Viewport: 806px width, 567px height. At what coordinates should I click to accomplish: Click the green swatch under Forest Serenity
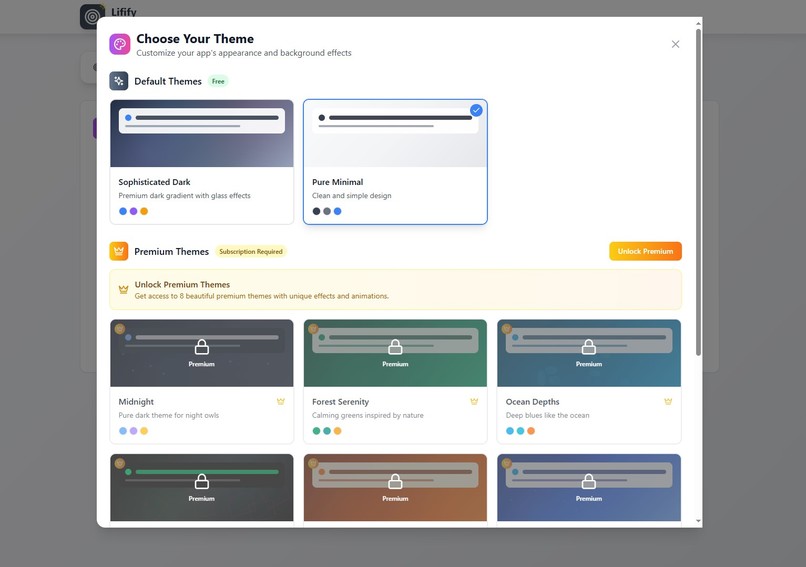pos(316,431)
